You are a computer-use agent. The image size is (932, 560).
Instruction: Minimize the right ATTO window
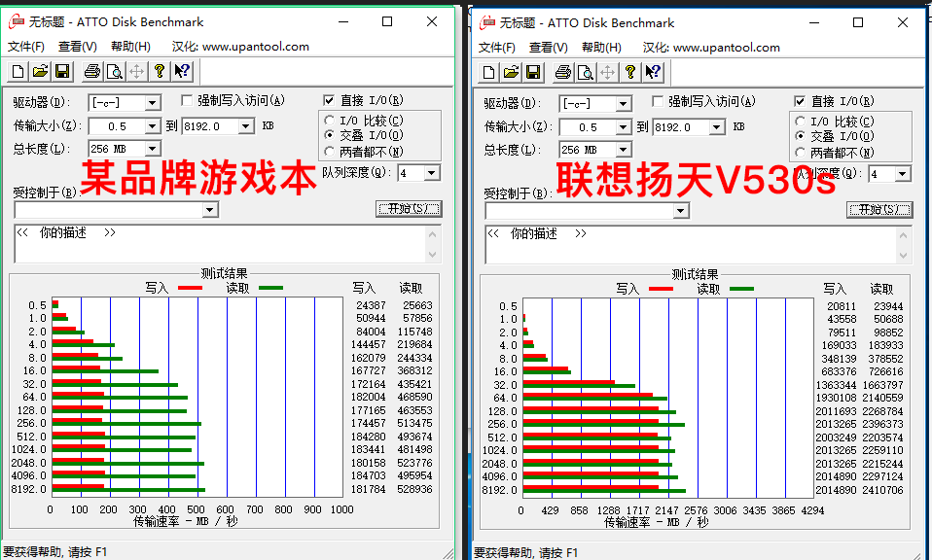[813, 22]
